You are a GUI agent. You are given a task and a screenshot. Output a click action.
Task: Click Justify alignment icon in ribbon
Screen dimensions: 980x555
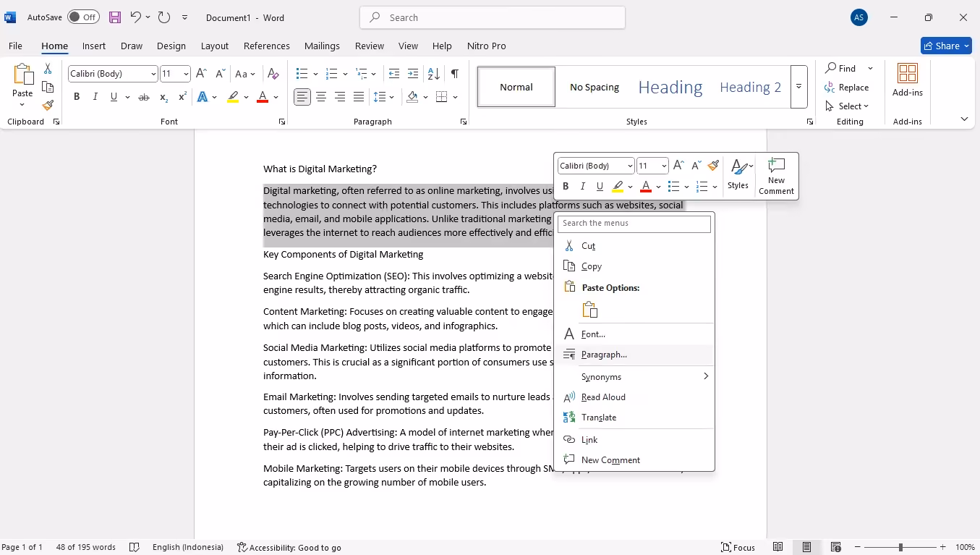[x=359, y=97]
